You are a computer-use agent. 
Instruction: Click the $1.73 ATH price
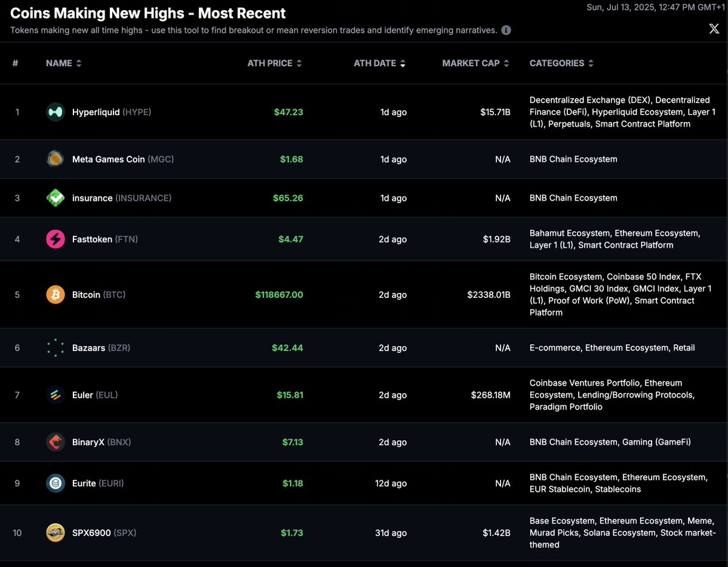coord(292,533)
